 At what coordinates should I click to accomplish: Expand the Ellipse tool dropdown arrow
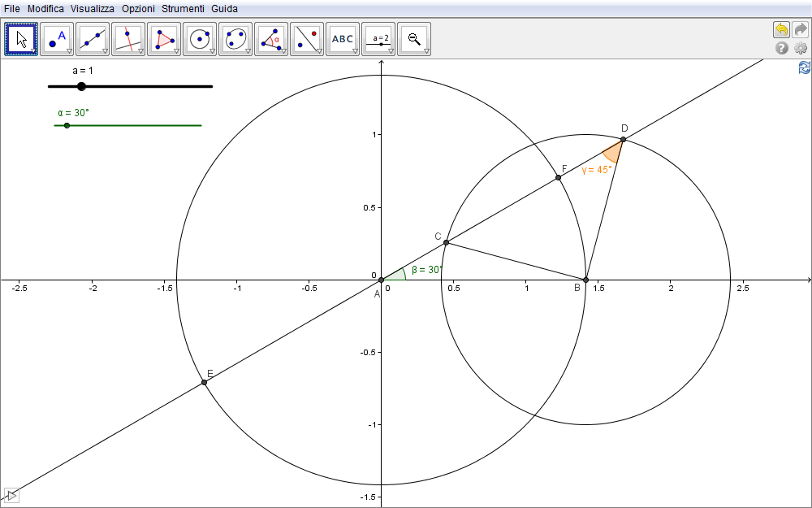pyautogui.click(x=248, y=51)
